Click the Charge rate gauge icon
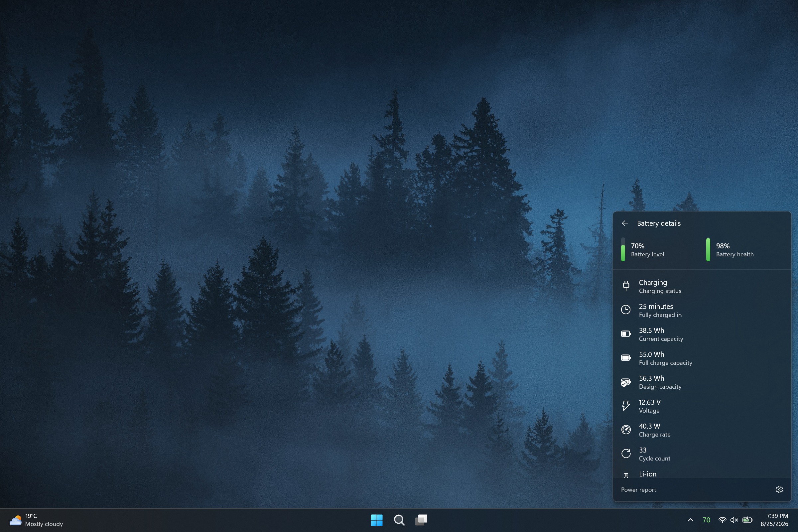 (626, 430)
